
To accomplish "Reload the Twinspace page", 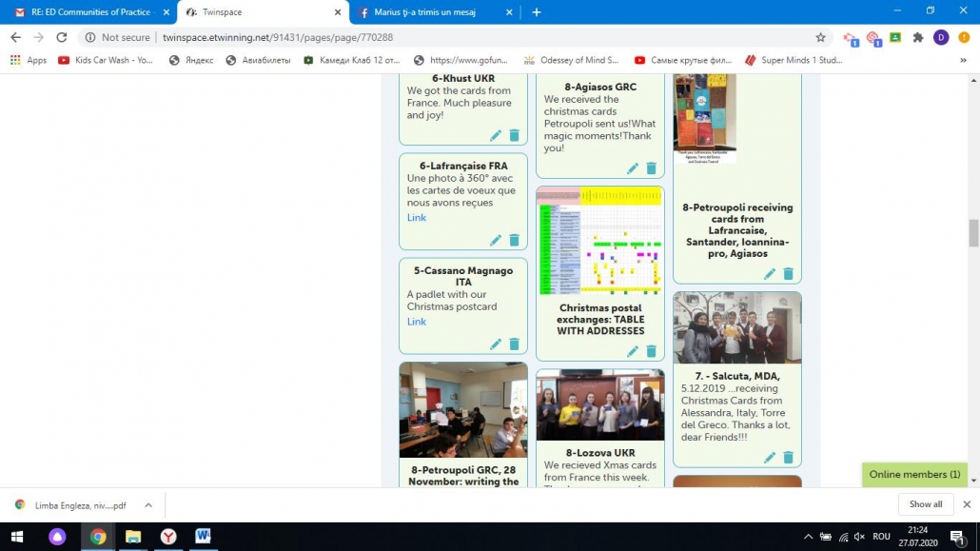I will (62, 37).
